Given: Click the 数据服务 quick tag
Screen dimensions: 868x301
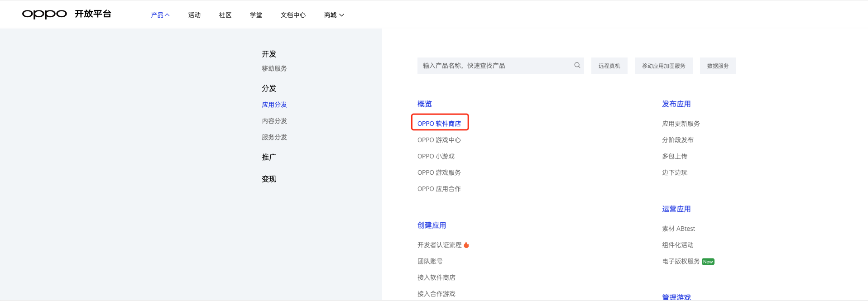Looking at the screenshot, I should point(718,66).
